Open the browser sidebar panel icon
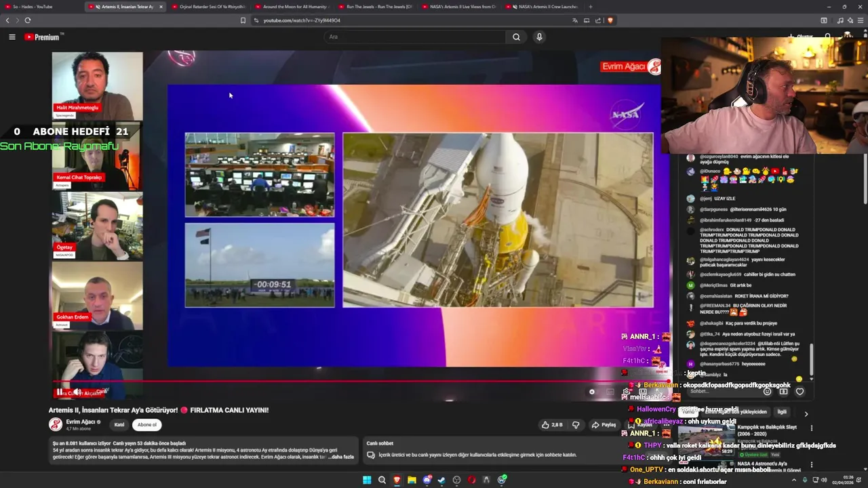 tap(824, 20)
